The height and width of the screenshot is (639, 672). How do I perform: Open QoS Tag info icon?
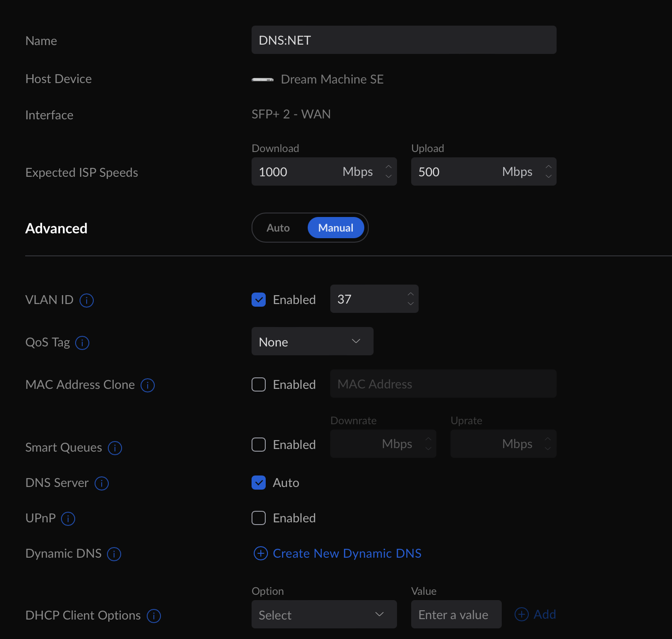coord(82,343)
